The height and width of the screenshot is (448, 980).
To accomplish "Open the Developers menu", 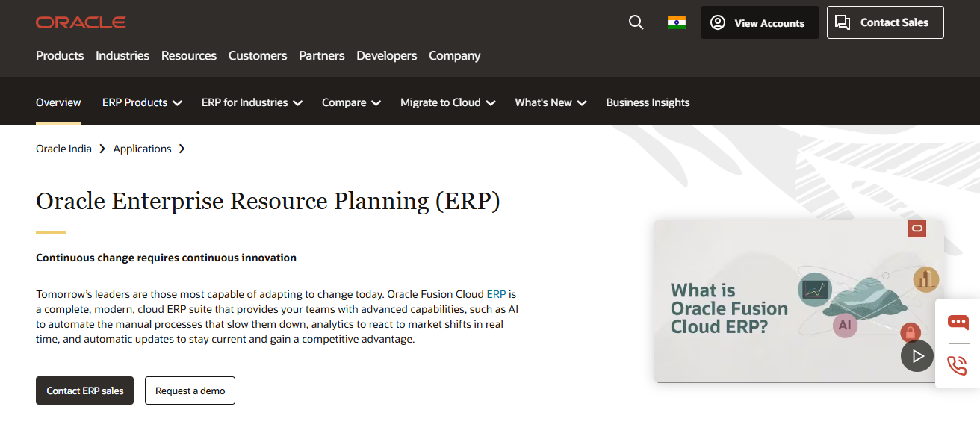I will click(386, 55).
